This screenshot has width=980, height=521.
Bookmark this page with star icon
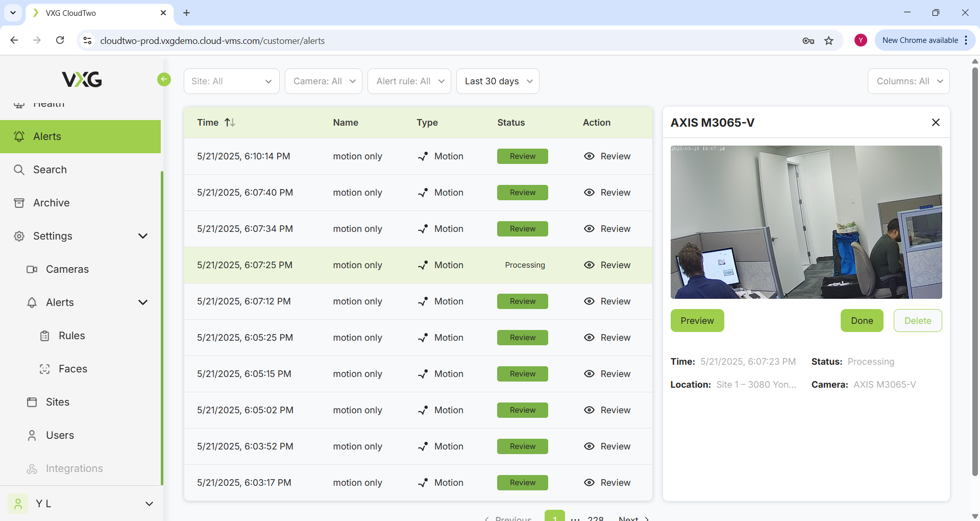pyautogui.click(x=828, y=41)
